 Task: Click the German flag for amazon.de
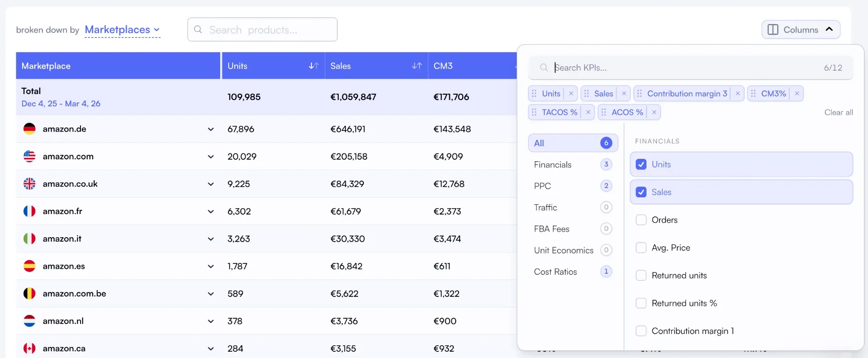point(29,129)
